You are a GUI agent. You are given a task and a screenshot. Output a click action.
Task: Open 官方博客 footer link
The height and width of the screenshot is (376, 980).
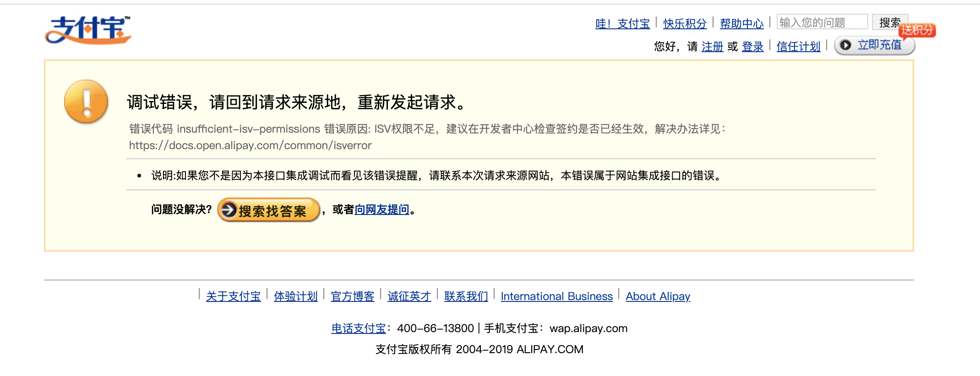352,296
